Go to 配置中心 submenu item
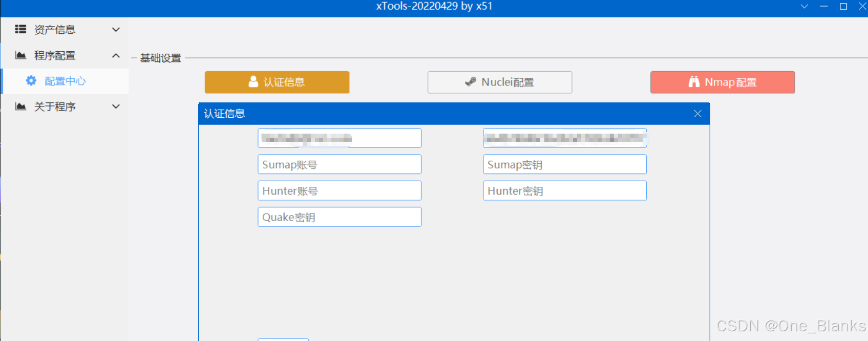 [65, 81]
